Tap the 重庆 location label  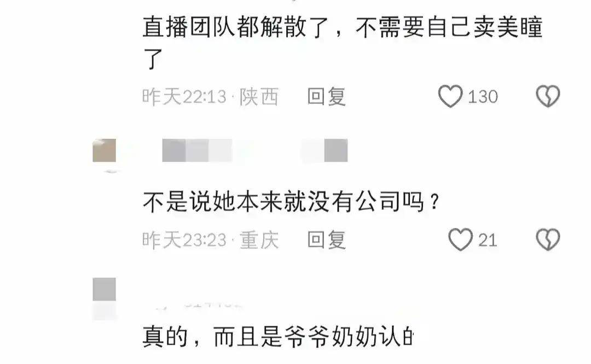pos(259,240)
